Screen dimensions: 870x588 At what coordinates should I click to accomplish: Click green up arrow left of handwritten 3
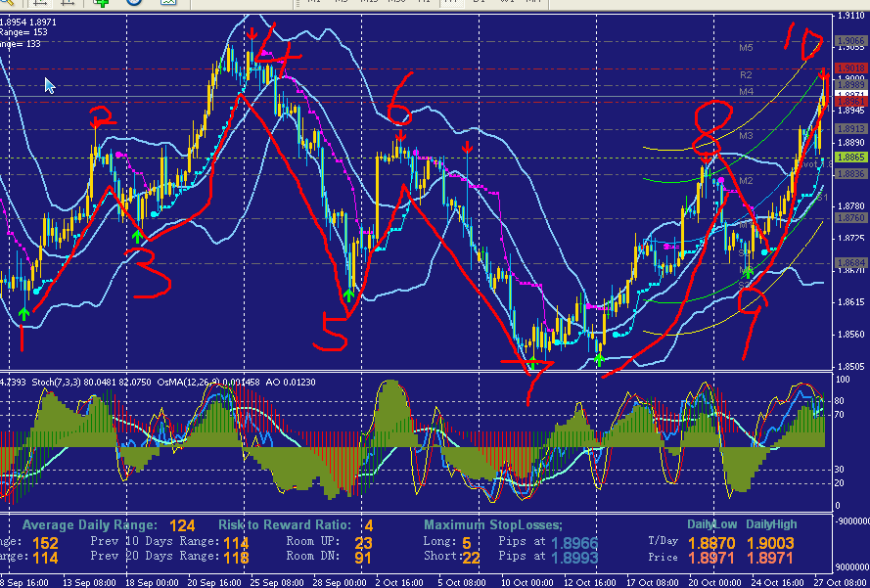[138, 234]
